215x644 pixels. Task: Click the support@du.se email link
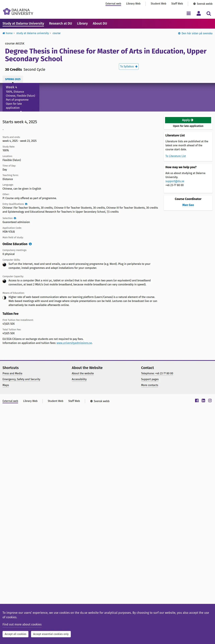[175, 181]
